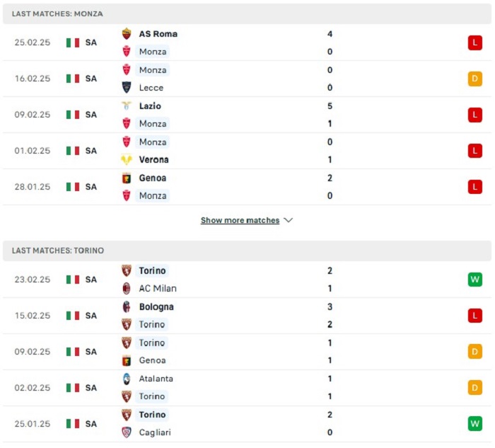Viewport: 495px width, 448px height.
Task: Click the orange D badge for Lecce match
Action: click(x=474, y=79)
